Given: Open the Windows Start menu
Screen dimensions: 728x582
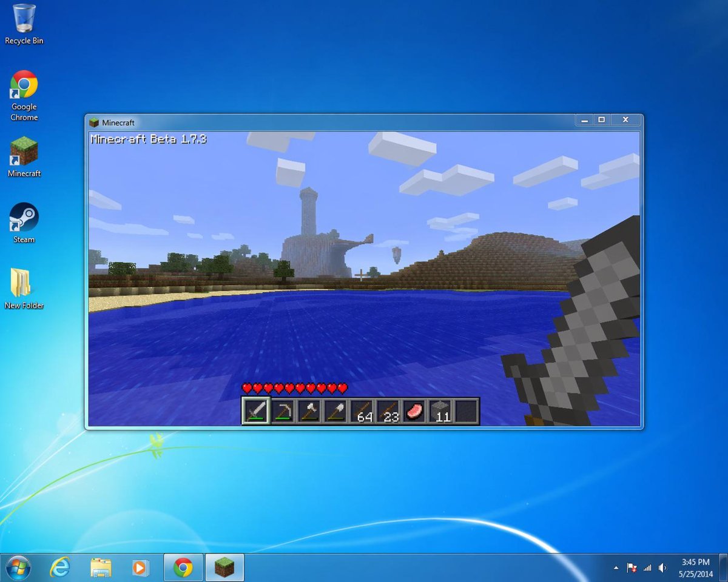Looking at the screenshot, I should 19,567.
